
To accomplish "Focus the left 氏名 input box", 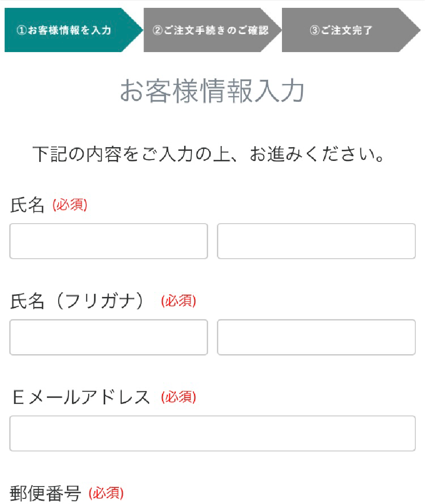I will pos(108,241).
